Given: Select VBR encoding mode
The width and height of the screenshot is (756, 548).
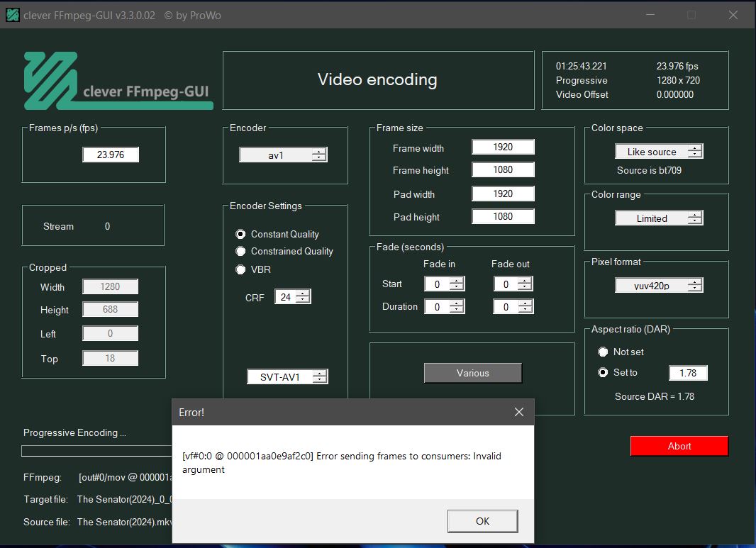Looking at the screenshot, I should coord(240,269).
